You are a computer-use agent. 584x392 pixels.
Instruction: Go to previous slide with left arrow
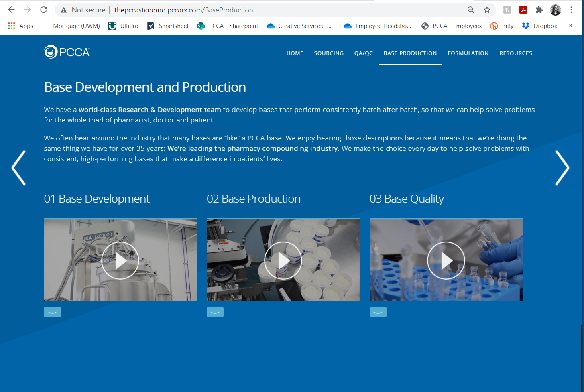pos(18,168)
